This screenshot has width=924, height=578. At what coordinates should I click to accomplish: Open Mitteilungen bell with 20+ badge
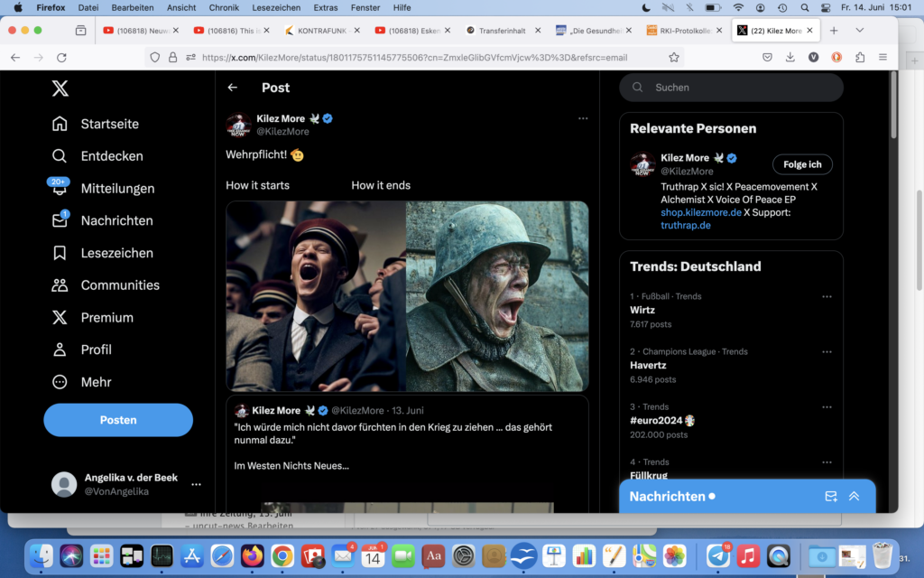60,188
